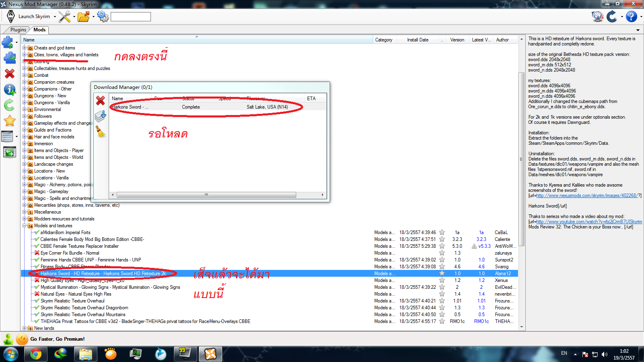This screenshot has height=362, width=644.
Task: Check for mod updates green arrow icon
Action: click(9, 105)
